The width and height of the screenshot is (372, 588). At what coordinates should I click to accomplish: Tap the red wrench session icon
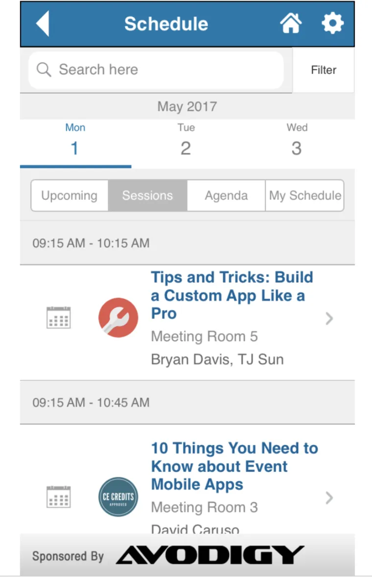(118, 318)
